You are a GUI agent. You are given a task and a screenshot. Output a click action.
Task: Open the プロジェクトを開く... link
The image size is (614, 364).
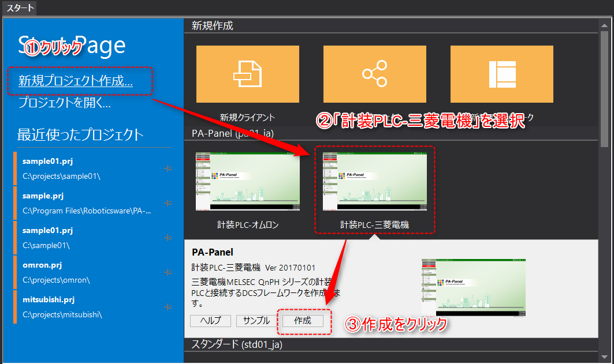point(65,103)
